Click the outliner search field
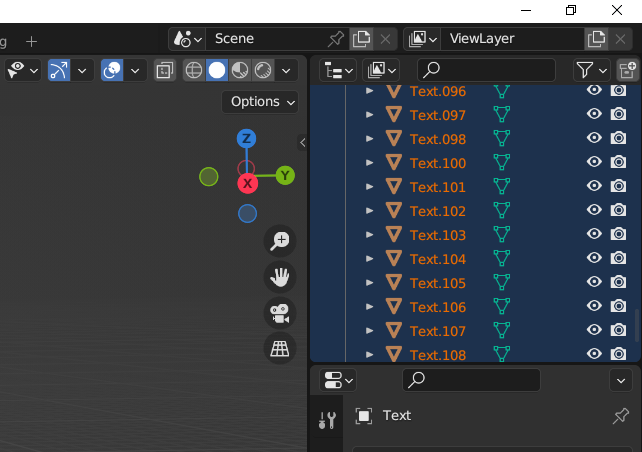The image size is (642, 452). (x=486, y=70)
